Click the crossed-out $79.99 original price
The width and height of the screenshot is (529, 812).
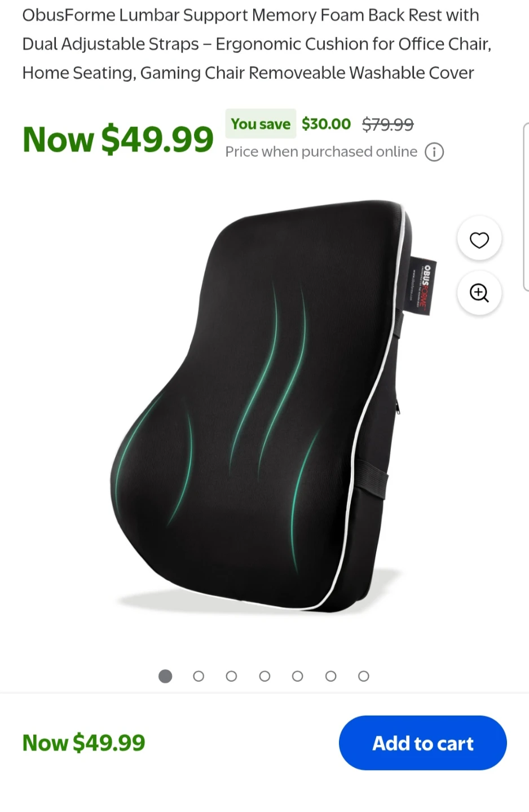click(x=388, y=124)
